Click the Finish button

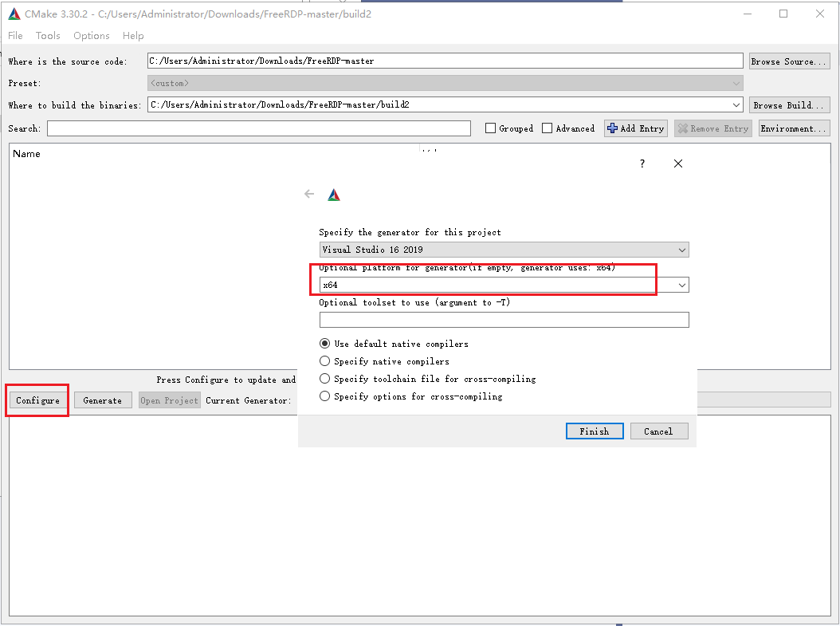(x=595, y=431)
